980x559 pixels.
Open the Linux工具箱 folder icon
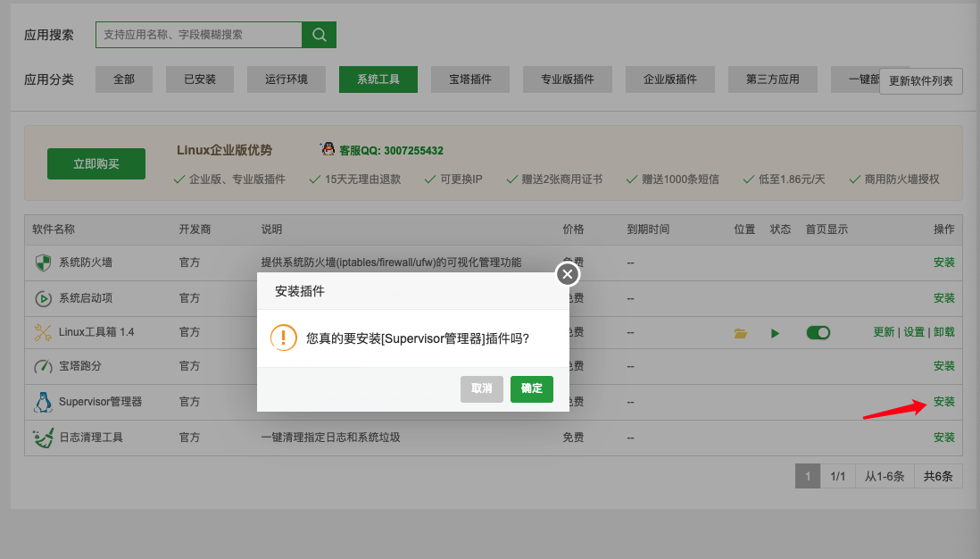point(740,332)
